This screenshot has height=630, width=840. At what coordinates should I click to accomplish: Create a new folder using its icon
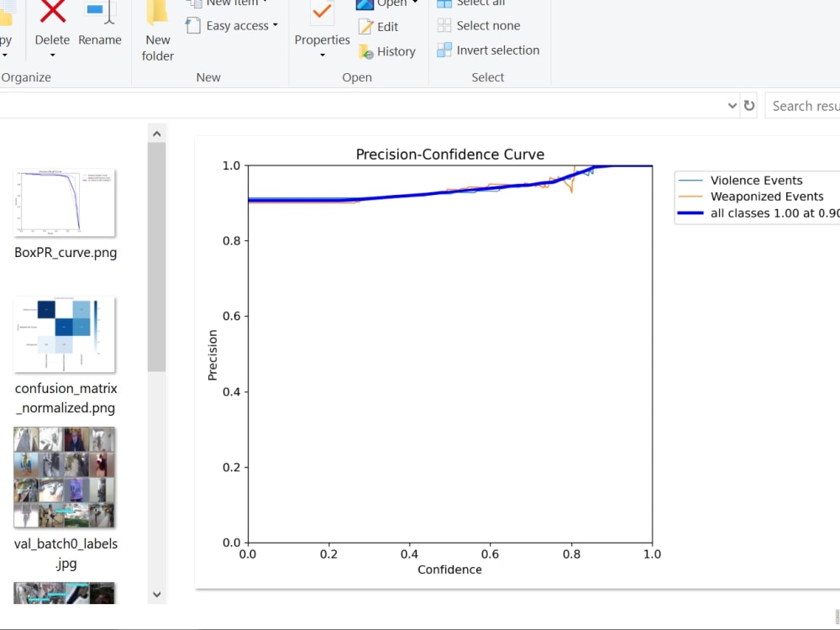(157, 13)
